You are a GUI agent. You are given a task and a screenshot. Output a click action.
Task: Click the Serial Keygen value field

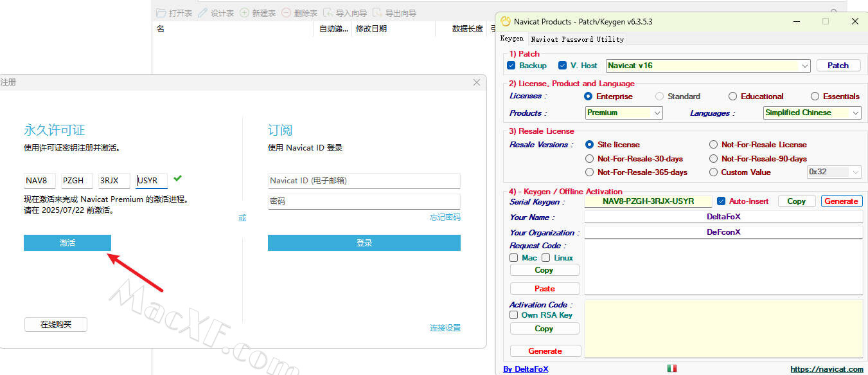tap(648, 201)
